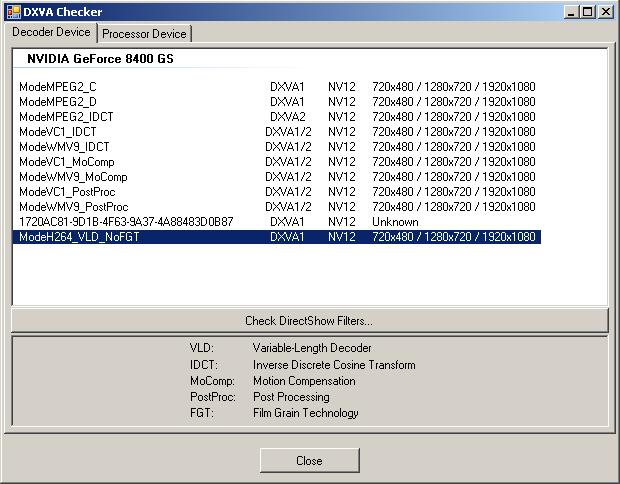
Task: Select the ModeWMV9_PostProc row
Action: click(277, 207)
